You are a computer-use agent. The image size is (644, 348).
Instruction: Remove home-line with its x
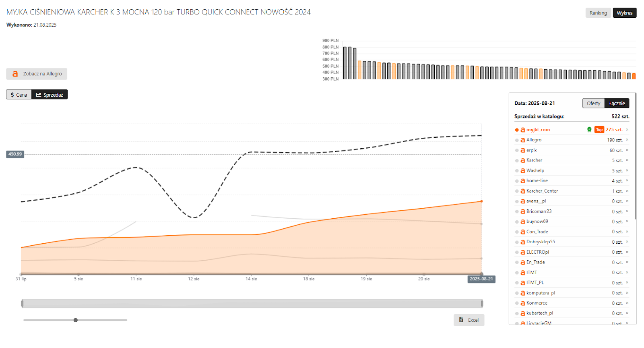pyautogui.click(x=627, y=181)
